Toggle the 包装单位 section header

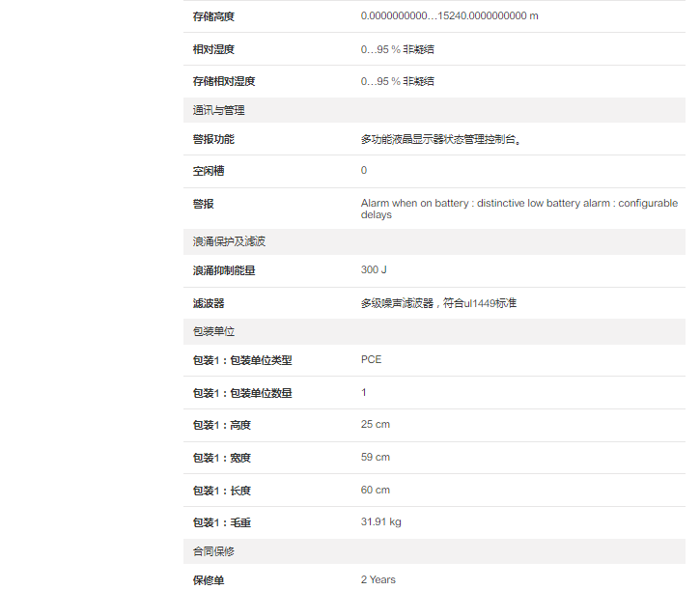click(x=213, y=331)
